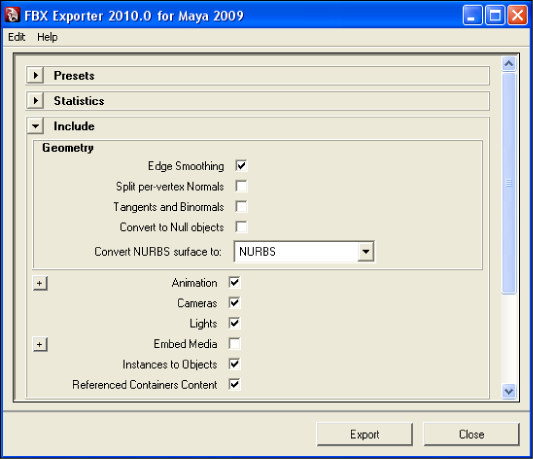Uncheck the Lights checkbox
This screenshot has width=533, height=459.
point(235,323)
